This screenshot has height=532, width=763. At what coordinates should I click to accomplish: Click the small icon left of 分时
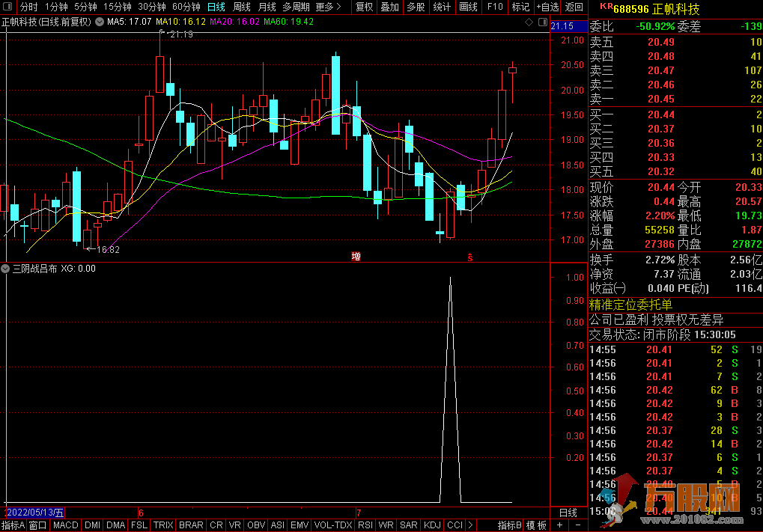8,7
